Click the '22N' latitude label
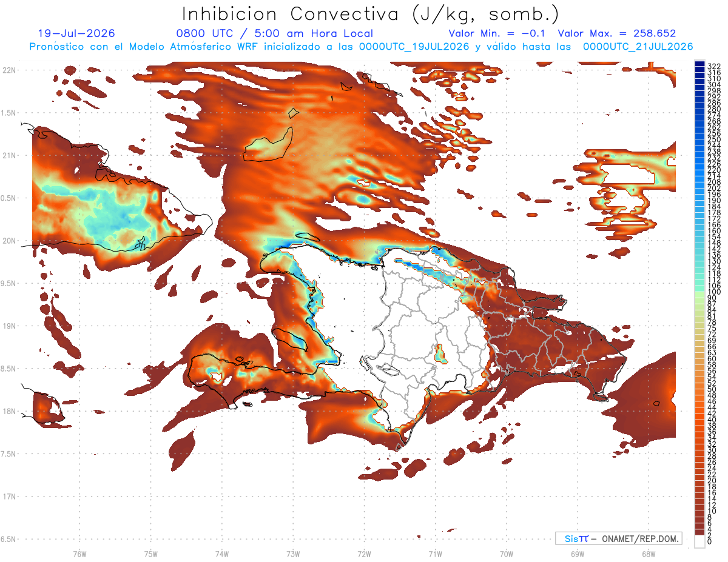 (9, 70)
